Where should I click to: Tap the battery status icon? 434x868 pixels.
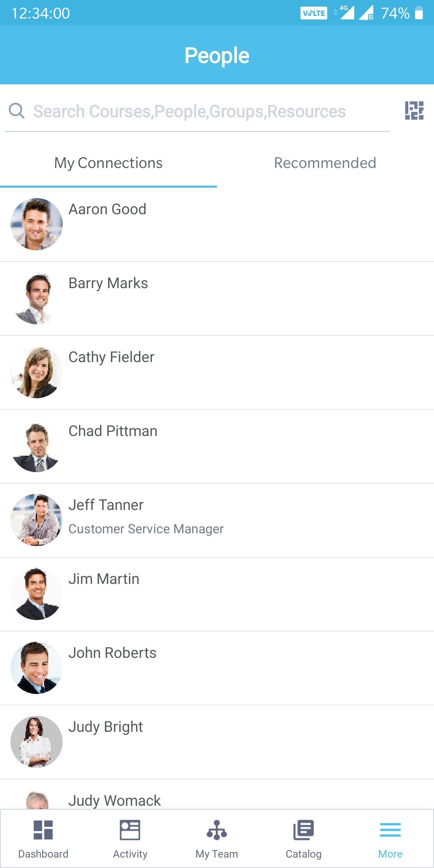pyautogui.click(x=419, y=13)
